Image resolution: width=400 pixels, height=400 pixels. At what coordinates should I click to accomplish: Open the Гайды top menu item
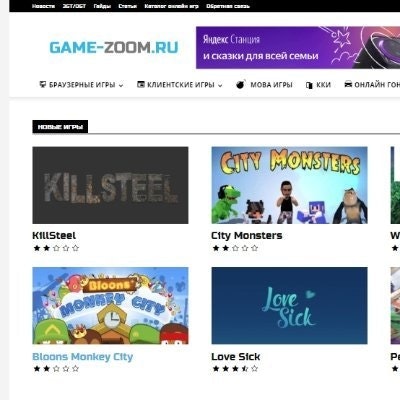pos(102,6)
